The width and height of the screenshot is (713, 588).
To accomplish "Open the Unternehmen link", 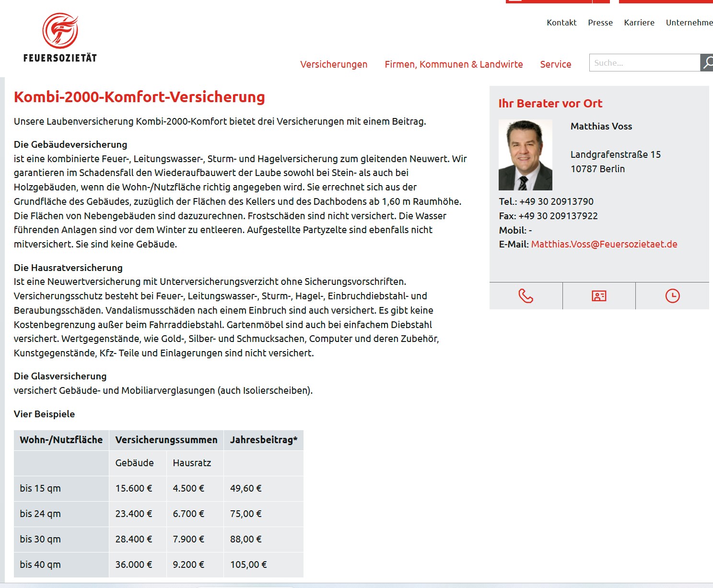I will [x=690, y=23].
